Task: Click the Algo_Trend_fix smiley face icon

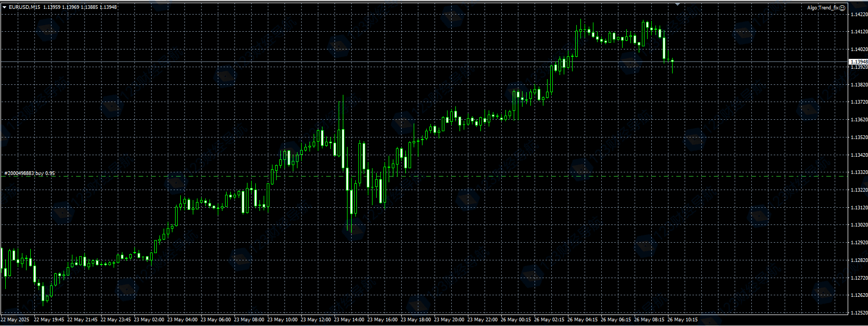Action: 842,8
